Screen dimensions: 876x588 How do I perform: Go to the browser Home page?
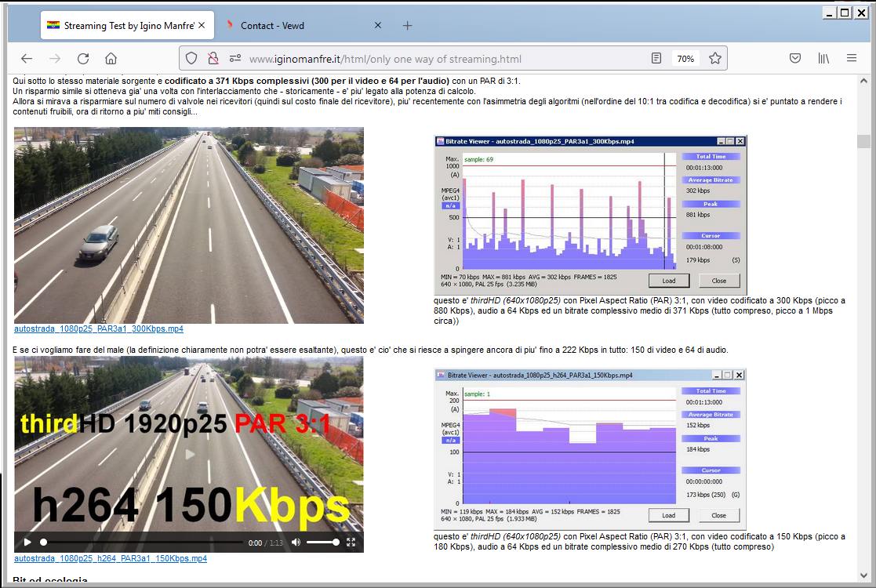click(x=111, y=59)
